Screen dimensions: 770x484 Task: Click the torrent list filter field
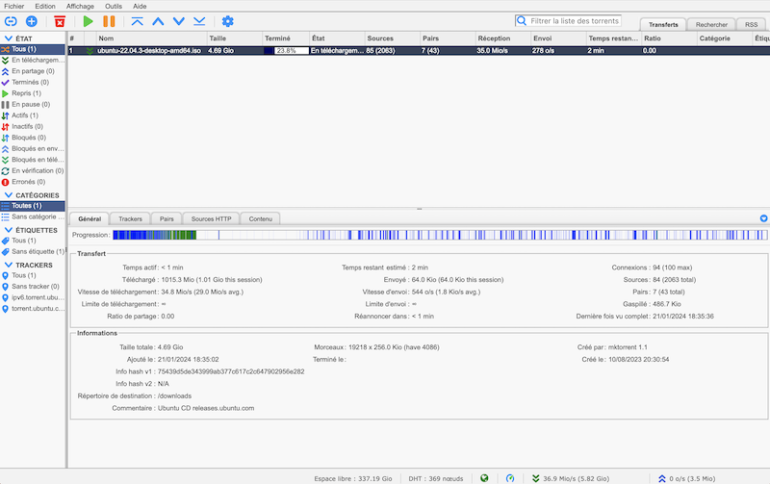tap(568, 21)
